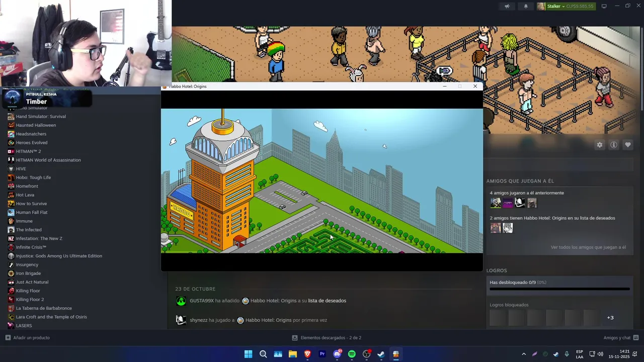Open OBS Studio from taskbar
The height and width of the screenshot is (362, 644).
point(366,354)
